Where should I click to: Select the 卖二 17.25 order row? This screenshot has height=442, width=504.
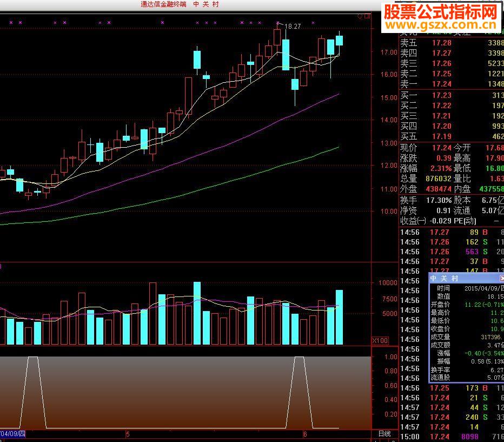tap(452, 74)
